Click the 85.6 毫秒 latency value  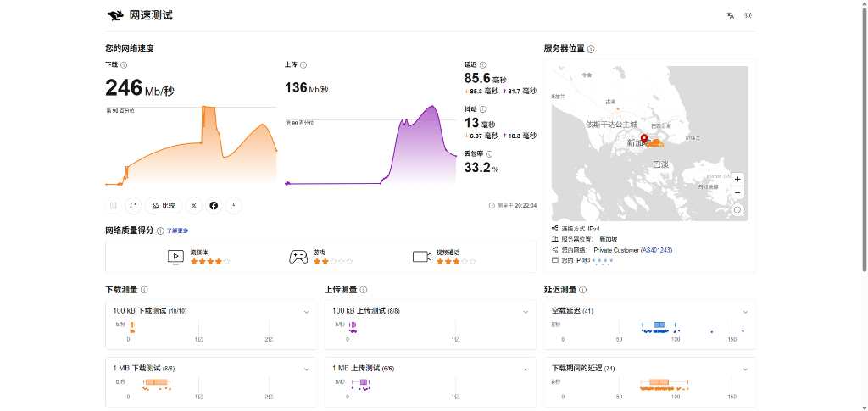coord(485,79)
